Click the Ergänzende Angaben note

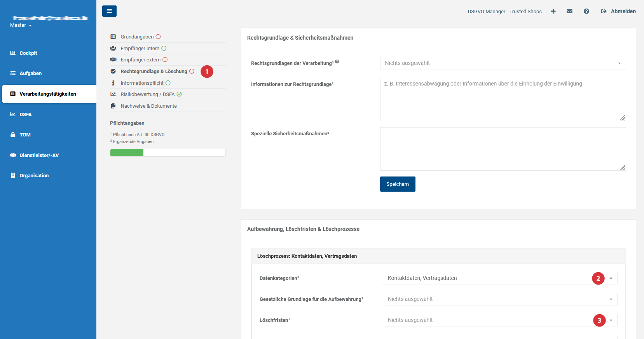[132, 142]
